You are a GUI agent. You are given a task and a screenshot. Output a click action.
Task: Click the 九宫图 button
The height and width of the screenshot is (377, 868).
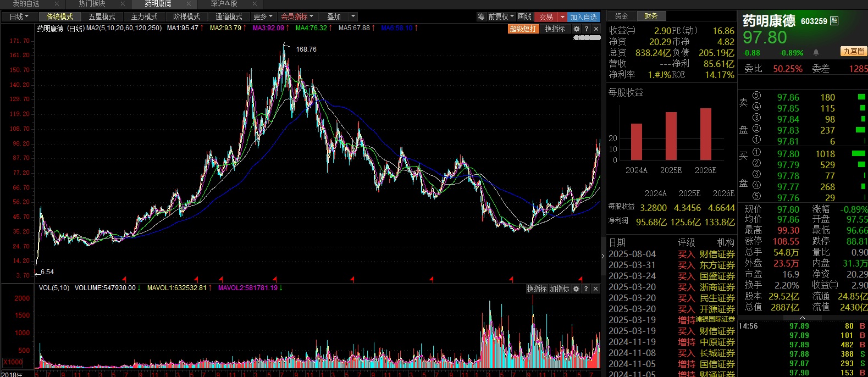853,51
